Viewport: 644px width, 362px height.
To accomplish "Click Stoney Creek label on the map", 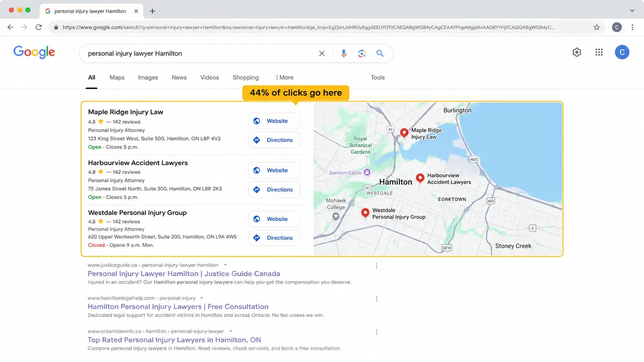I will pyautogui.click(x=513, y=246).
